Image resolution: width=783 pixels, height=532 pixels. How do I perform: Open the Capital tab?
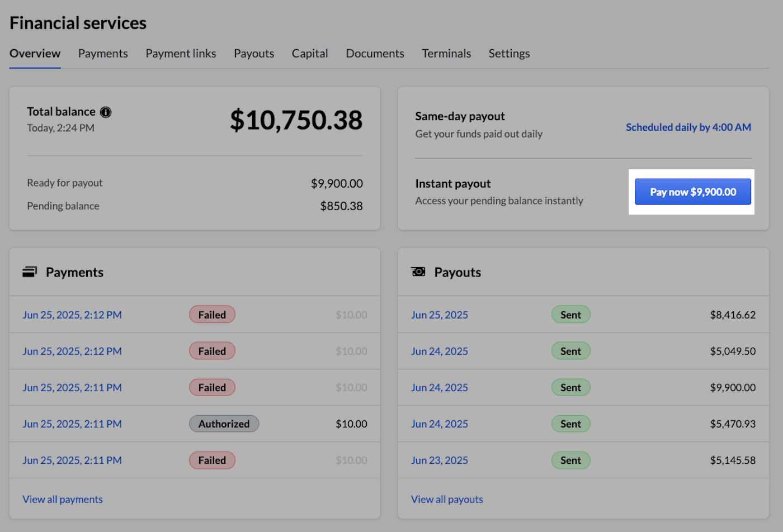tap(310, 53)
